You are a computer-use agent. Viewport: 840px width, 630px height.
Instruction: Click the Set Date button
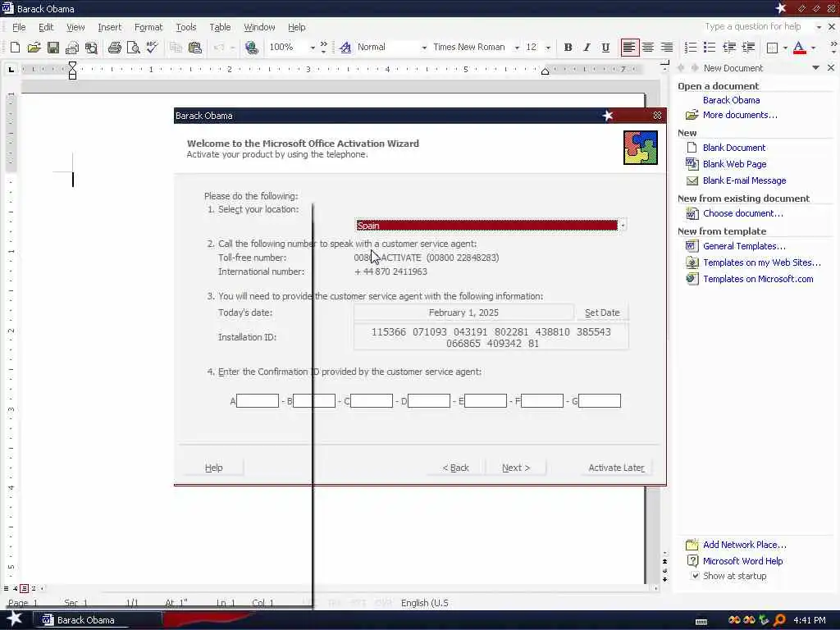point(602,313)
